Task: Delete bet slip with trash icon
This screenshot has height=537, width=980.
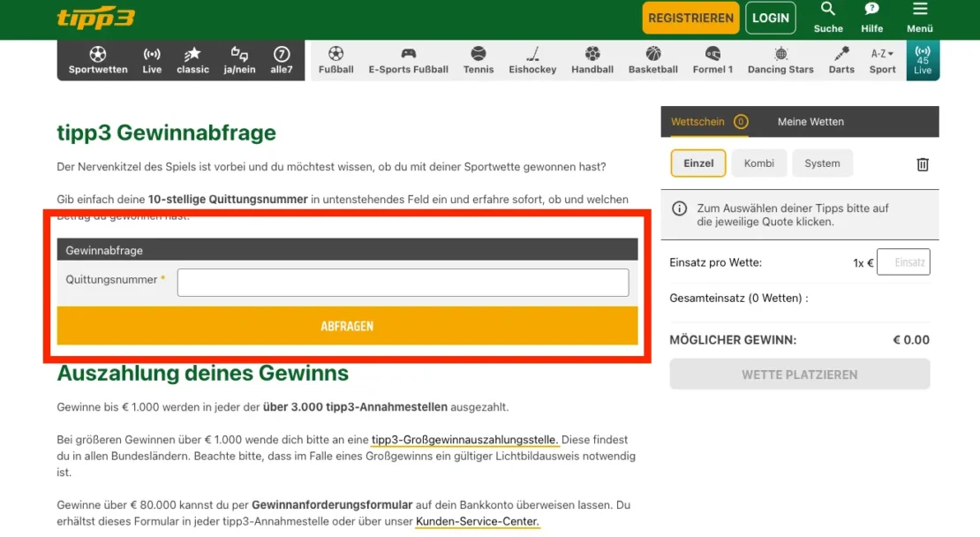Action: tap(923, 164)
